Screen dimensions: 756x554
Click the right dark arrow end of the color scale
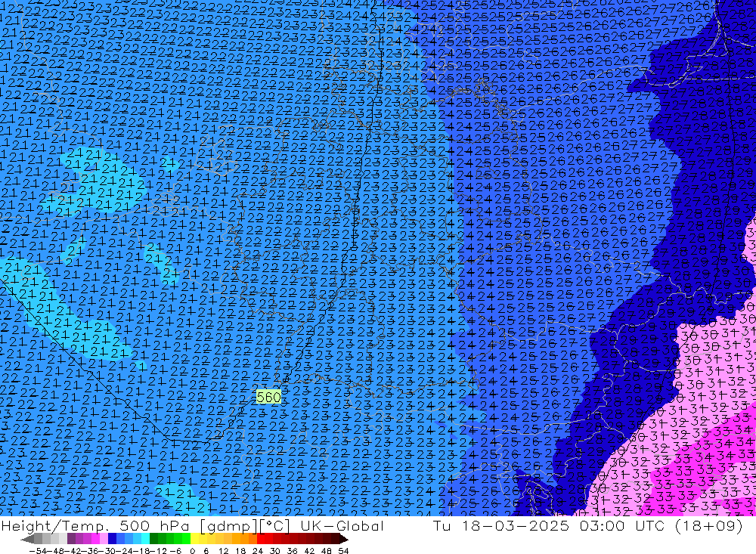click(x=343, y=539)
